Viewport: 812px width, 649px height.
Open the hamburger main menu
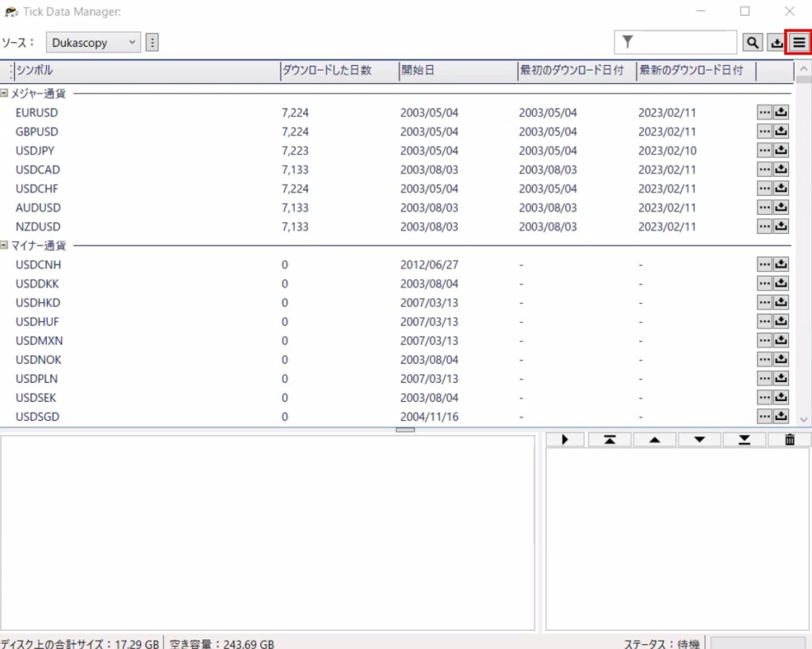coord(799,43)
